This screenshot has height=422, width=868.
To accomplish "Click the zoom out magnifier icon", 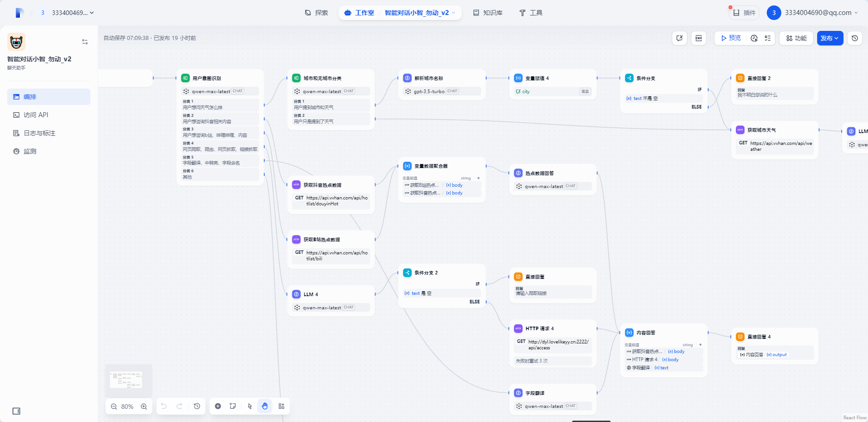I will (x=114, y=407).
